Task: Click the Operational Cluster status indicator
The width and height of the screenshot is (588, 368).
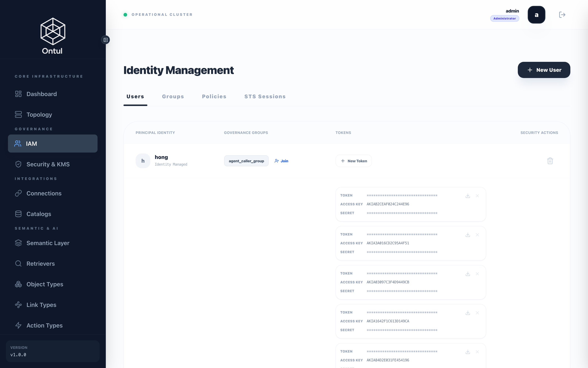Action: point(158,15)
